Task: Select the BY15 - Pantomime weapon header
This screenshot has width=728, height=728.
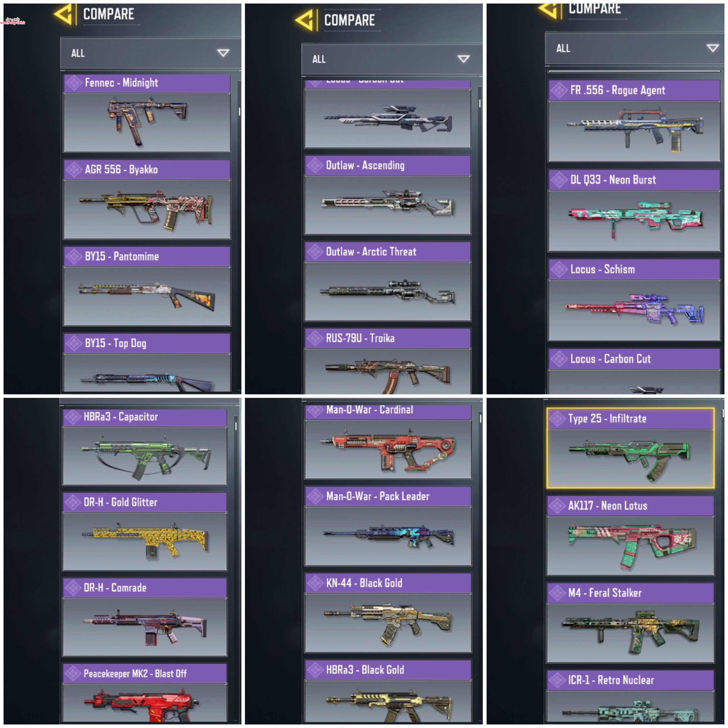Action: pyautogui.click(x=147, y=257)
